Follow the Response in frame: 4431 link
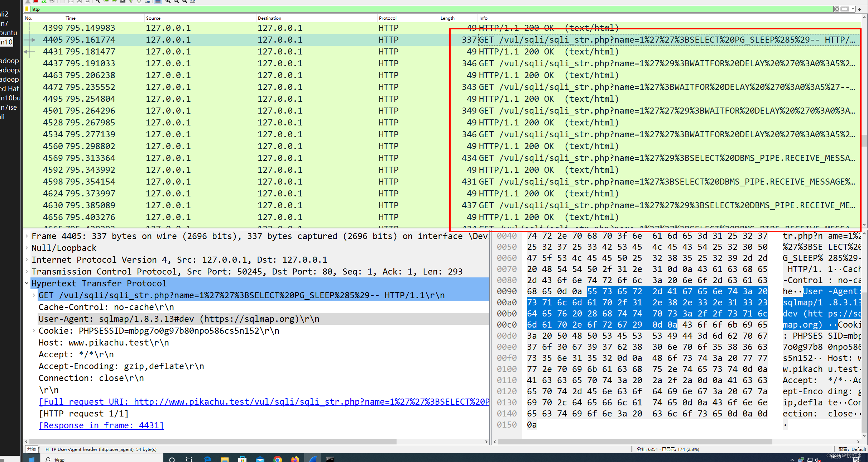 [x=101, y=425]
